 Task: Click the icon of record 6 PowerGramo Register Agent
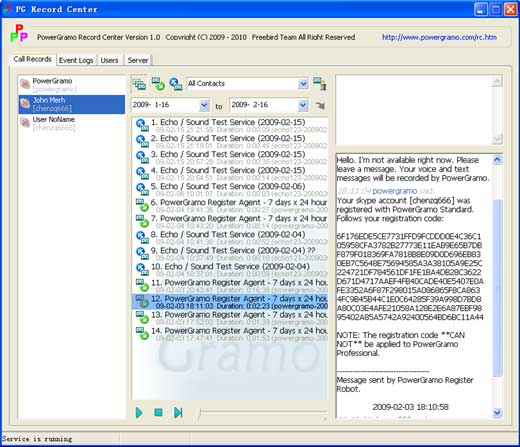click(x=142, y=205)
